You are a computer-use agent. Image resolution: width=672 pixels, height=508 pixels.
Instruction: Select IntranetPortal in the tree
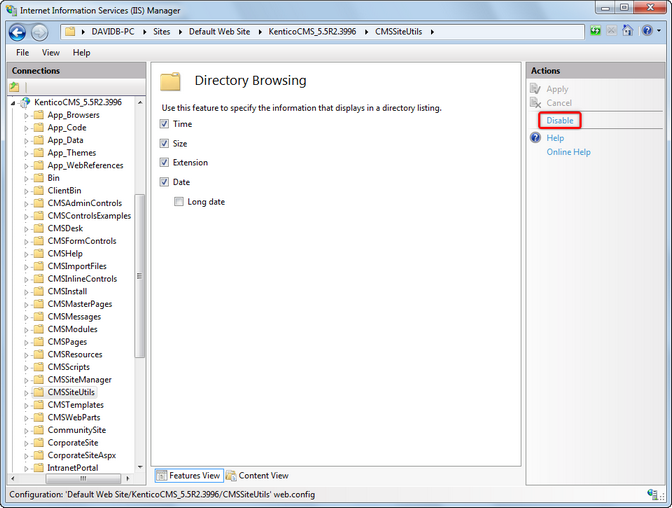73,468
